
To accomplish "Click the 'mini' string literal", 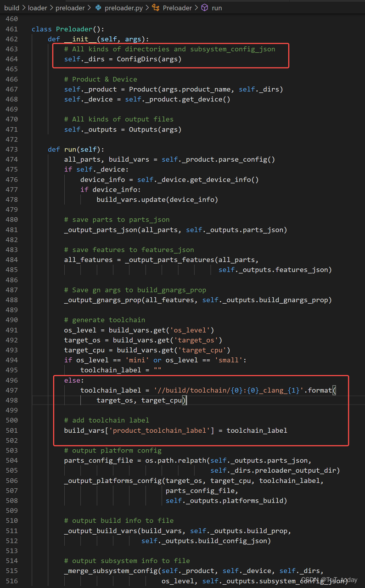I will coord(137,360).
